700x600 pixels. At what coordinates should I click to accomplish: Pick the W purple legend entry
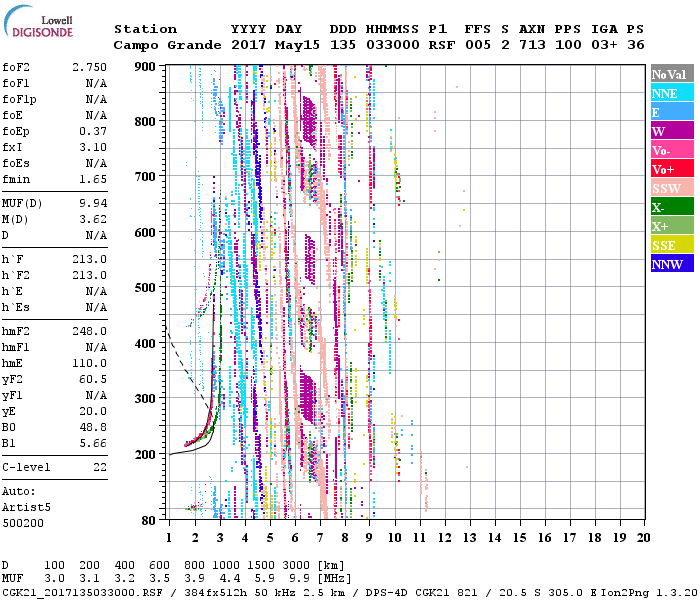[x=671, y=131]
